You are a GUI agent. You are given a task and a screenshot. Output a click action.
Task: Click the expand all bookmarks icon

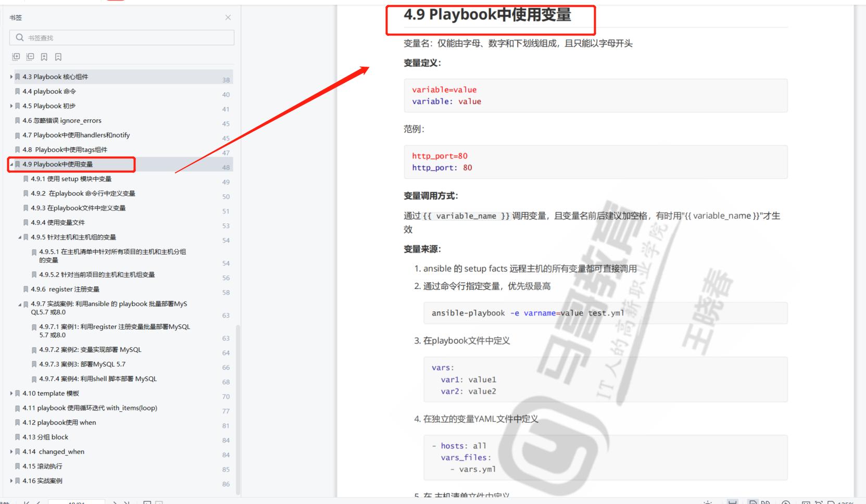pos(16,57)
